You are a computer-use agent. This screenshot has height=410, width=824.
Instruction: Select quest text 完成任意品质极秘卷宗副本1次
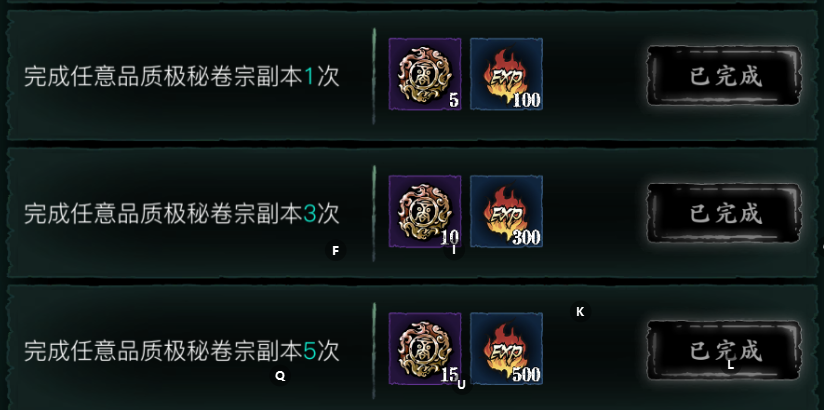182,77
